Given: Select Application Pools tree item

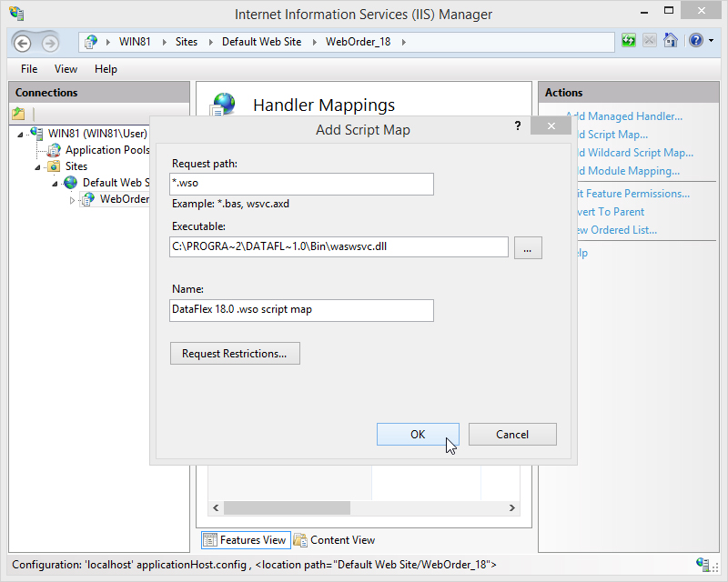Looking at the screenshot, I should (107, 150).
